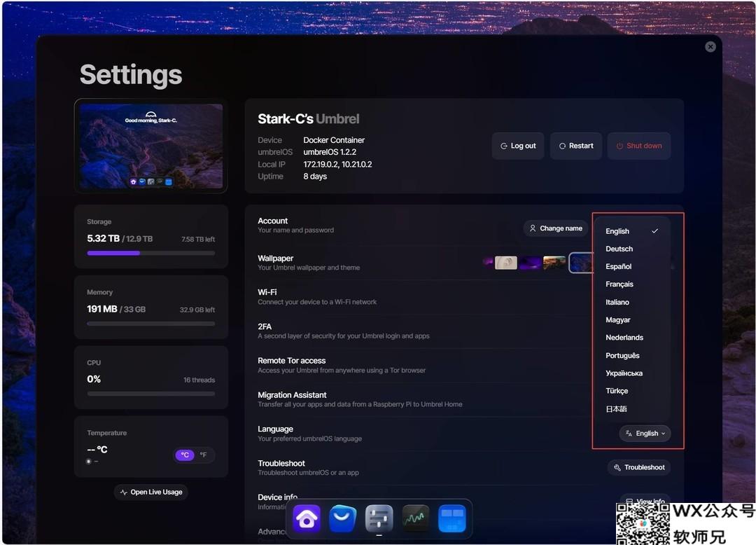Click the local IP value 172.19.0.2, 10.21.0.2

(337, 165)
